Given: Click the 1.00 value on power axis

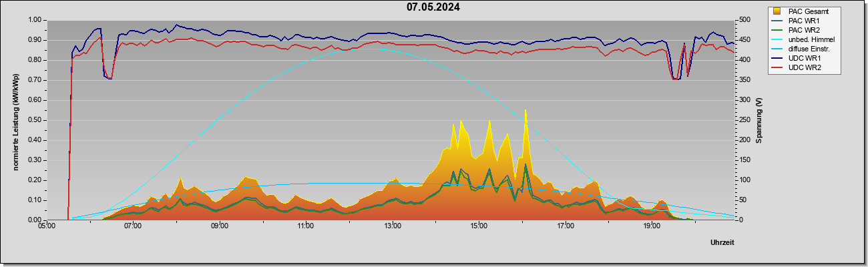Looking at the screenshot, I should point(33,20).
